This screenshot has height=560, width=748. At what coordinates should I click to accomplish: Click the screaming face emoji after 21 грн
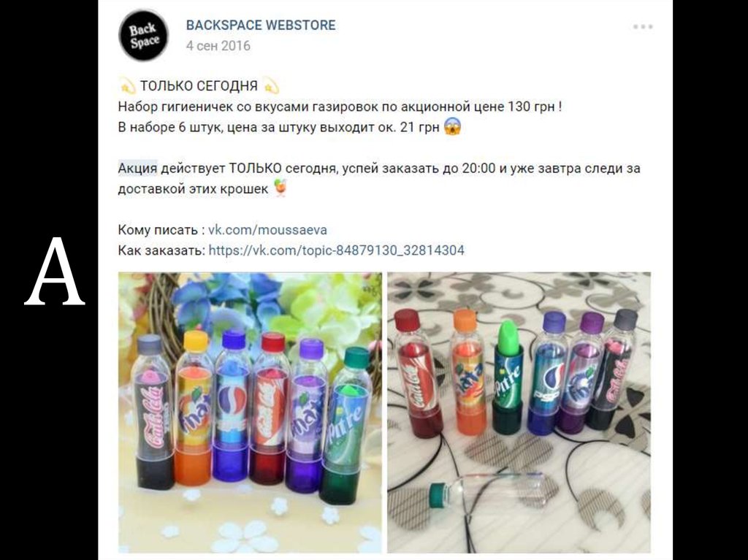452,127
